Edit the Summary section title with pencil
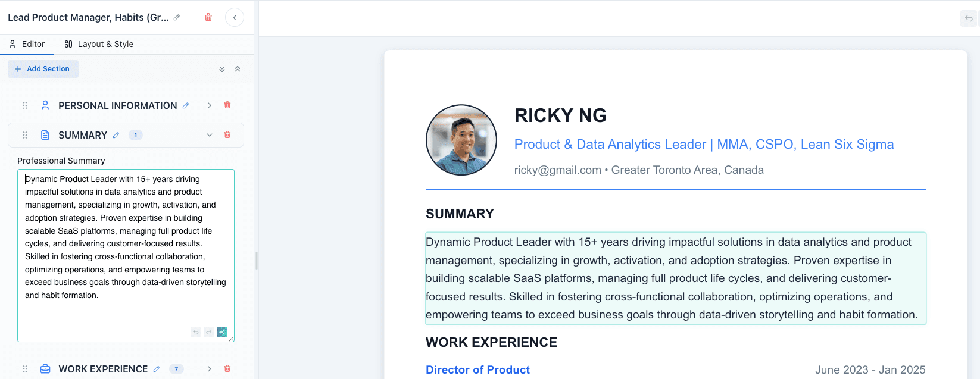The image size is (980, 379). coord(116,135)
